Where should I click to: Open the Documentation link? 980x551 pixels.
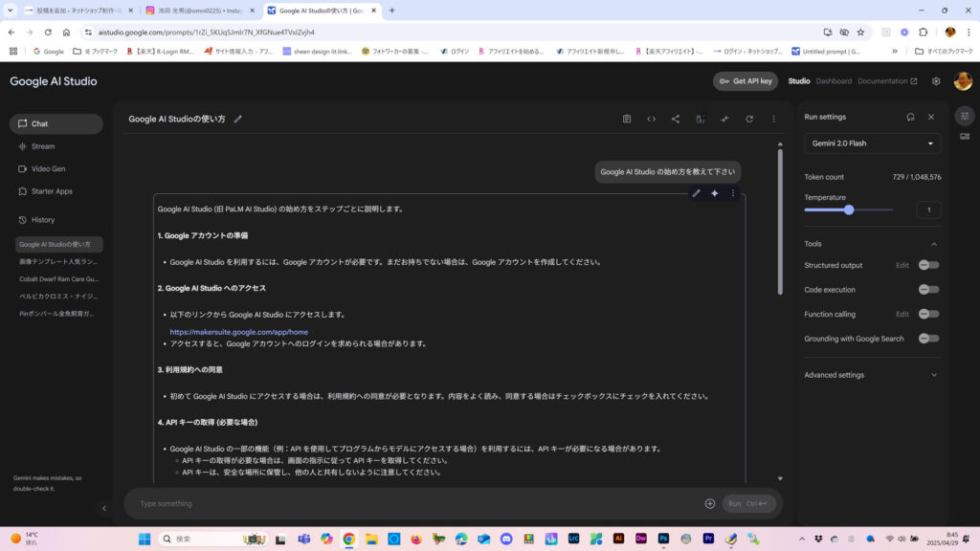tap(887, 81)
